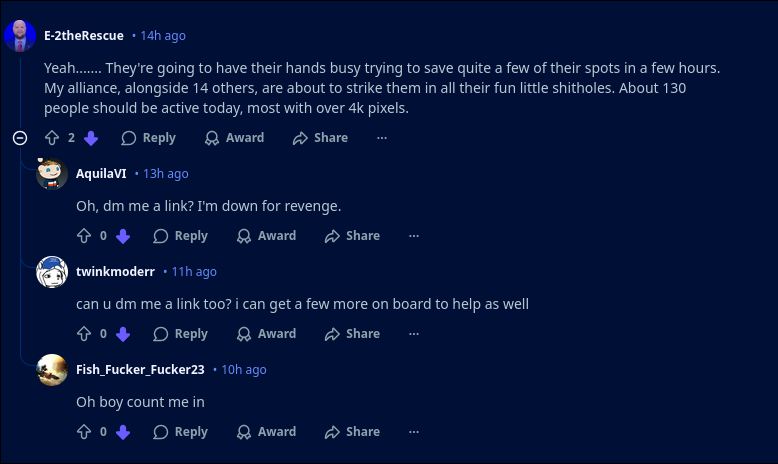The width and height of the screenshot is (778, 464).
Task: Open more options on AquilaVI's comment
Action: tap(414, 236)
